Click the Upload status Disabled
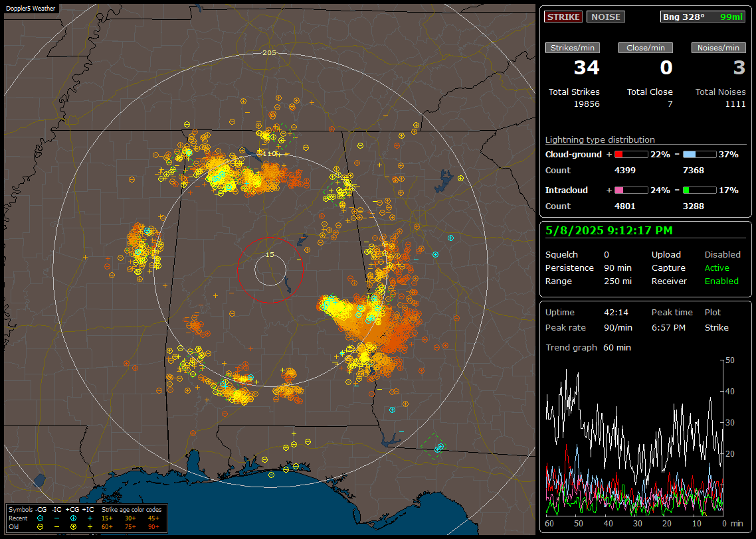Viewport: 756px width, 539px height. (722, 255)
